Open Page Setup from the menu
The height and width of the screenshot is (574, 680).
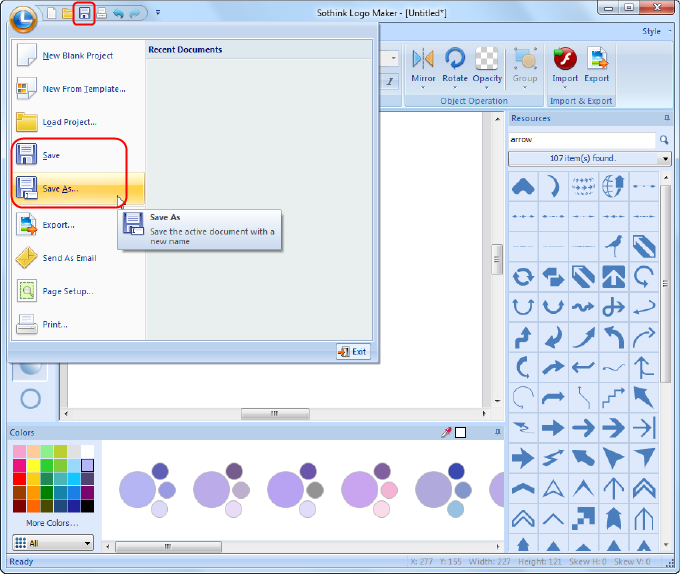pyautogui.click(x=78, y=291)
